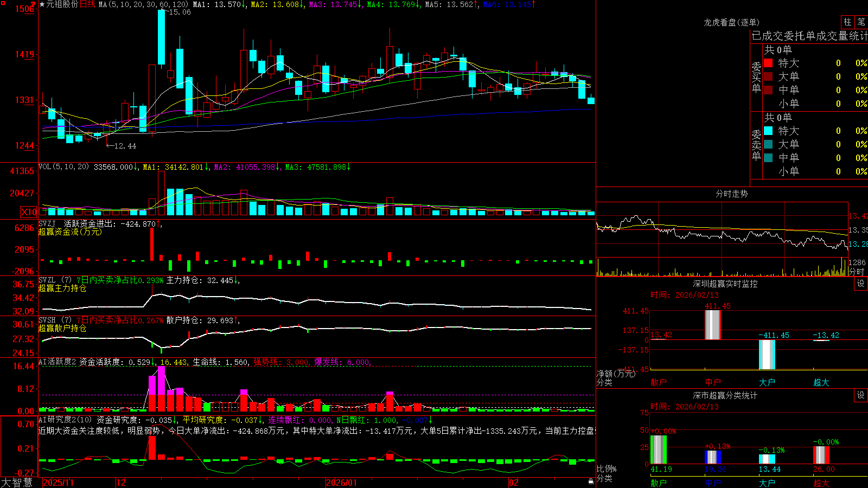The width and height of the screenshot is (868, 488).
Task: Click the 主力持仓: 32.445 value
Action: (200, 280)
